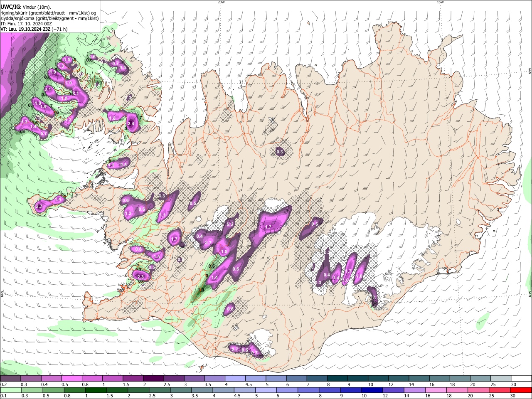The width and height of the screenshot is (532, 399).
Task: Click the '0.1' label in bottom legend row
Action: coord(3,396)
